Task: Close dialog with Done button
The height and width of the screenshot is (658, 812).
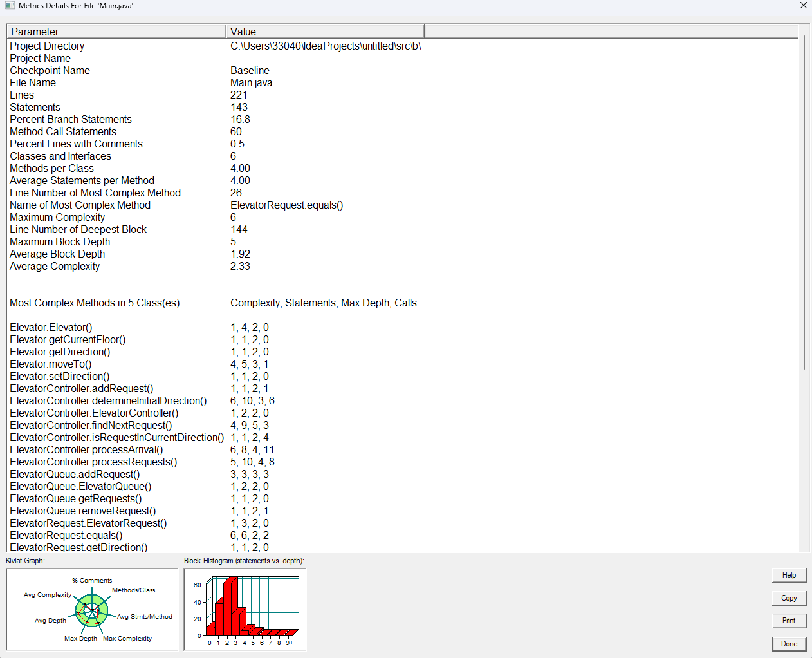Action: 789,644
